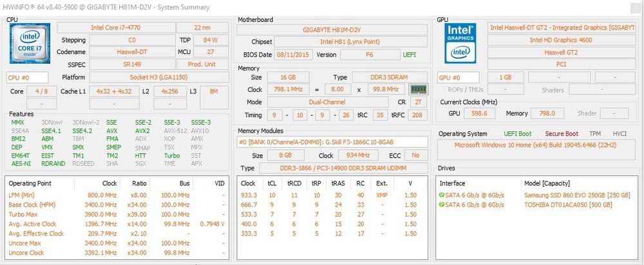644x265 pixels.
Task: Click the MCU value 27
Action: pos(211,52)
